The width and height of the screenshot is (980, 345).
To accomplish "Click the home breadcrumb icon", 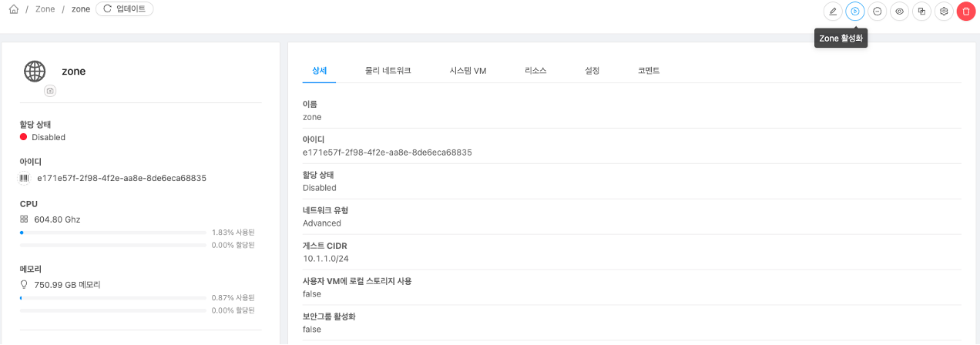I will pos(14,9).
